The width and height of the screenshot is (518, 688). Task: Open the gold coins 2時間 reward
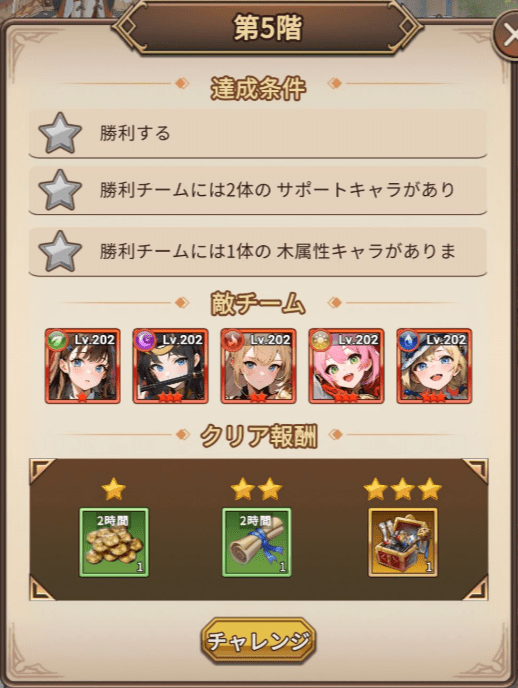(114, 542)
